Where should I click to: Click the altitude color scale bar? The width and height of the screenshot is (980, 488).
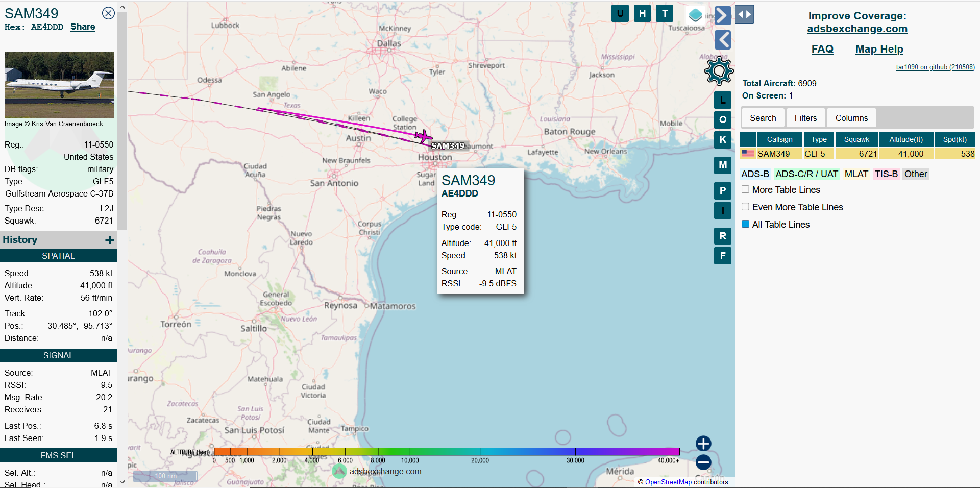coord(447,451)
